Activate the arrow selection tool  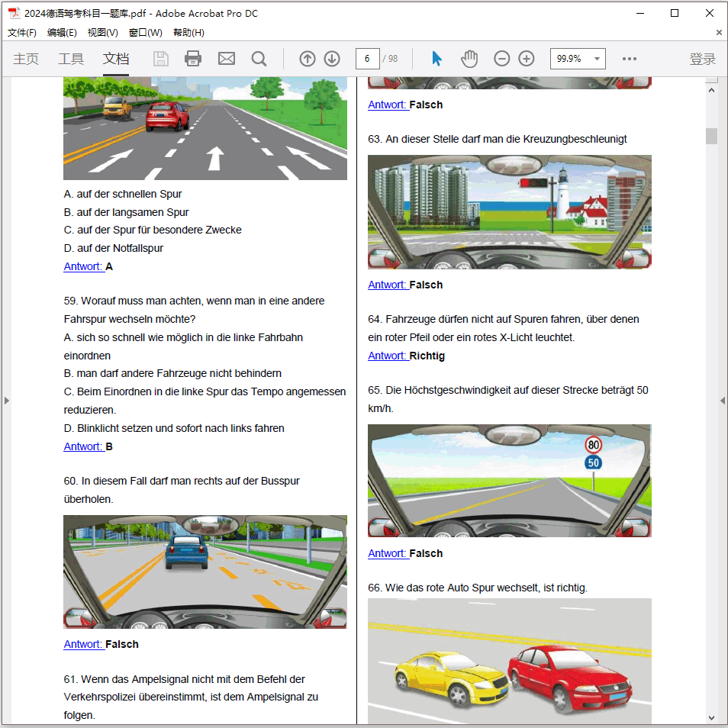[436, 59]
